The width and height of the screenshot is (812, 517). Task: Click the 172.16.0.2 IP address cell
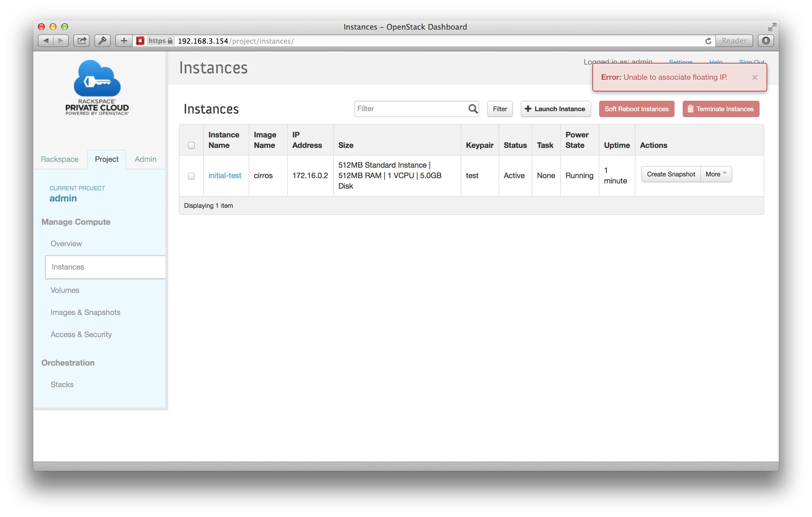pyautogui.click(x=310, y=176)
